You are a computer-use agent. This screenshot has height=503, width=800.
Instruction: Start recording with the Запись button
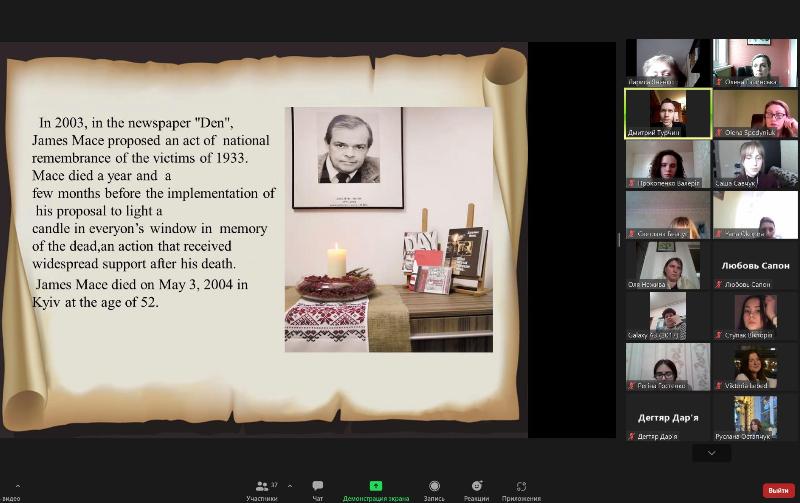434,487
